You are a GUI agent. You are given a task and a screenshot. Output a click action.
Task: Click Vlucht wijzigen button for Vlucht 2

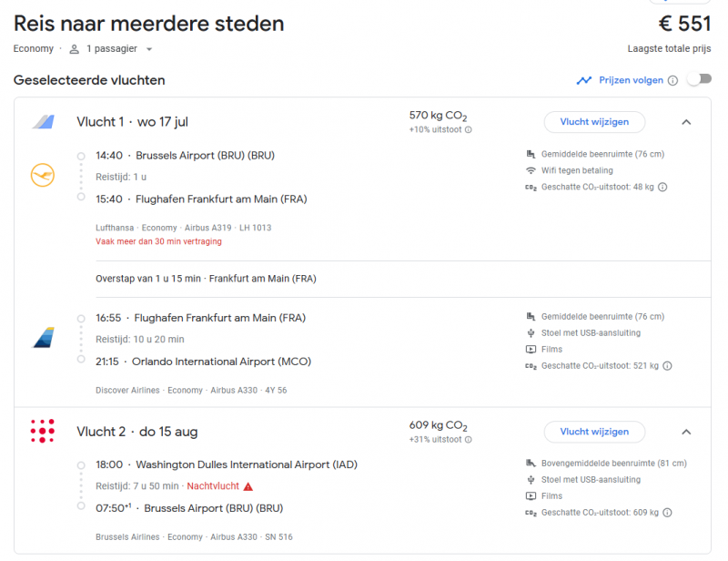pyautogui.click(x=594, y=432)
